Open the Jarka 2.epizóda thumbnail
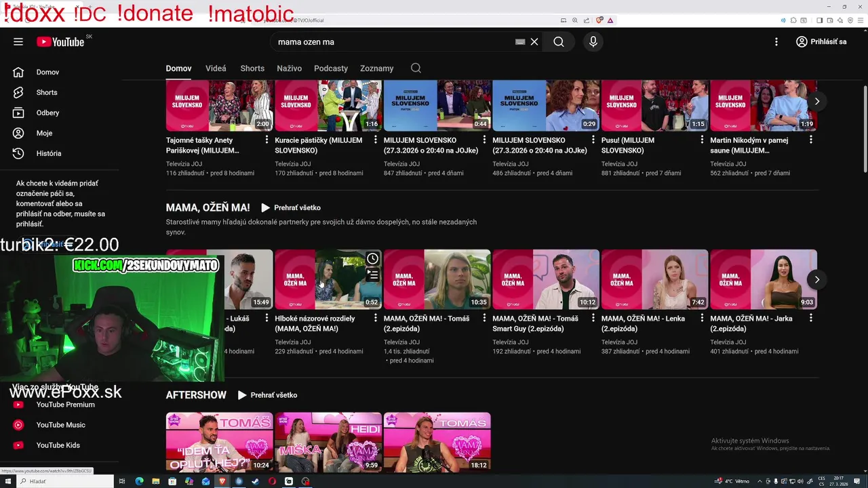The image size is (868, 488). pyautogui.click(x=764, y=279)
